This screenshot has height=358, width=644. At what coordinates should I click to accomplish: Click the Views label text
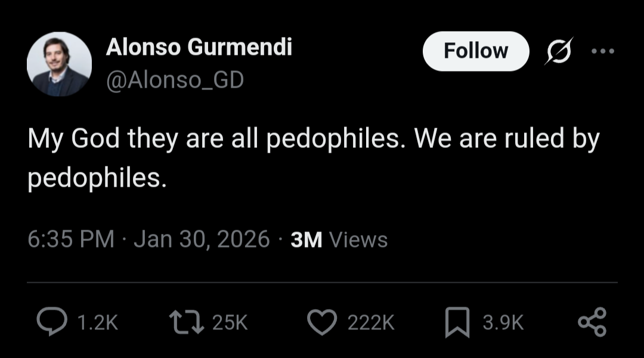[358, 240]
